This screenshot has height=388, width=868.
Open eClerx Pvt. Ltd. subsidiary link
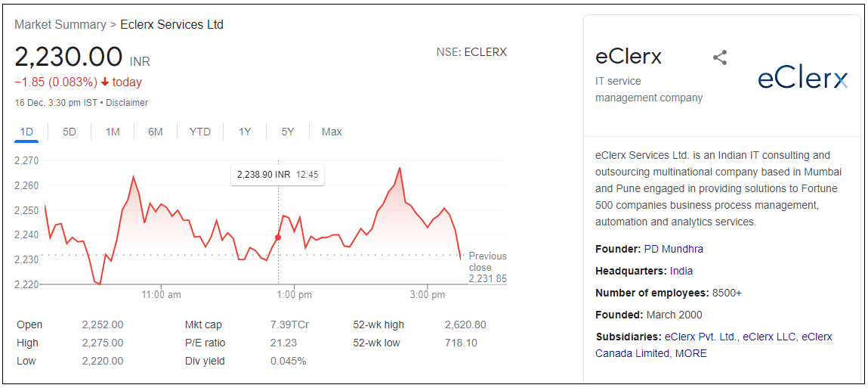[x=701, y=337]
